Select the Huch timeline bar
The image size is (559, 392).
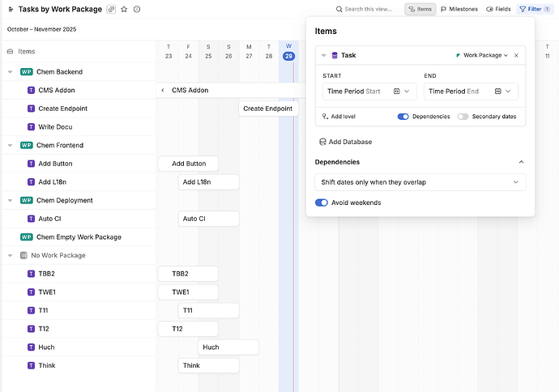(x=228, y=347)
